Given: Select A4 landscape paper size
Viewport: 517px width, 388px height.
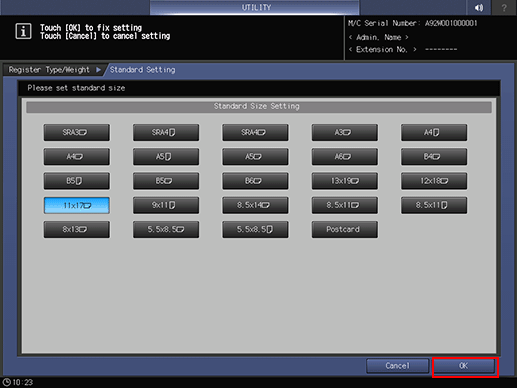Looking at the screenshot, I should click(x=76, y=157).
